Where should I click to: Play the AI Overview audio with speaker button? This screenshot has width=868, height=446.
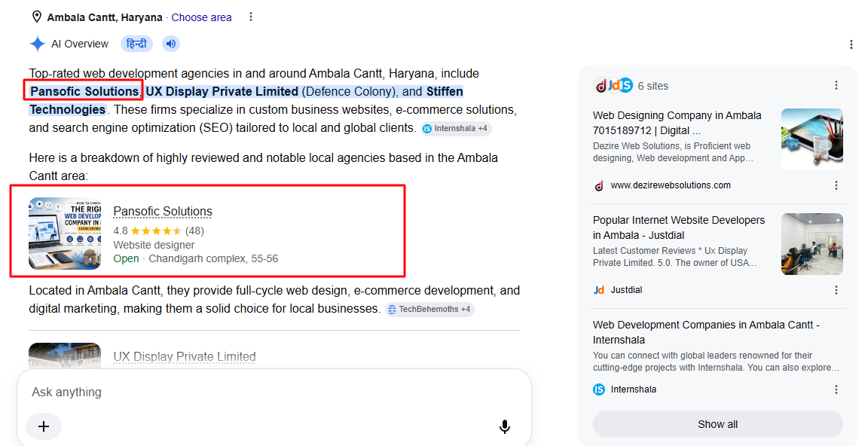click(171, 44)
